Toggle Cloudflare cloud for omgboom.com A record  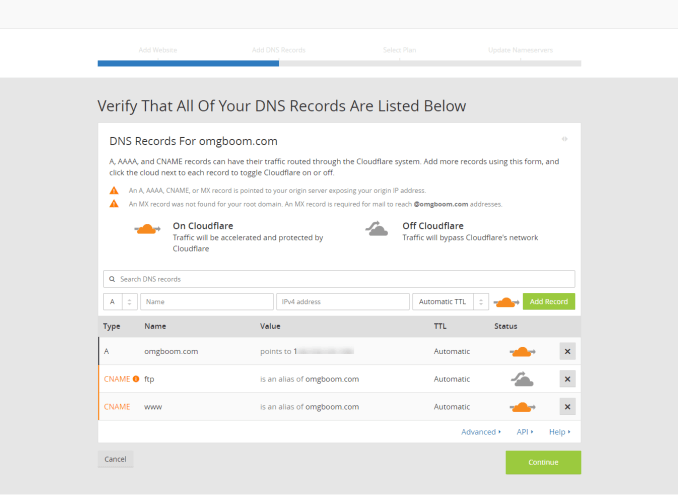point(522,351)
